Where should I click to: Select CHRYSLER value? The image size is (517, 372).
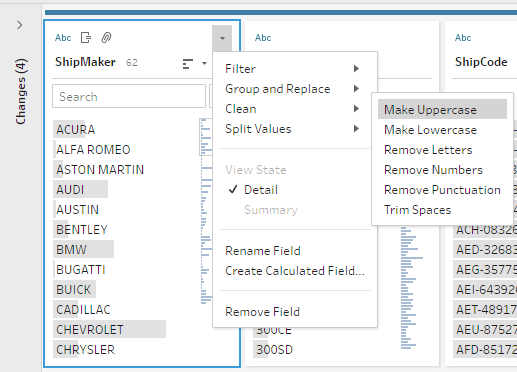point(85,349)
